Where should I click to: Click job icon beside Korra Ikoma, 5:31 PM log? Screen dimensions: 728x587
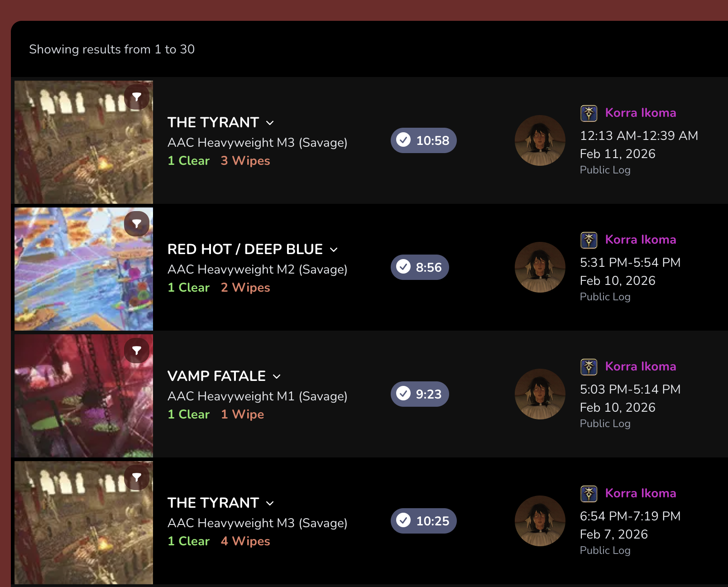click(x=589, y=240)
